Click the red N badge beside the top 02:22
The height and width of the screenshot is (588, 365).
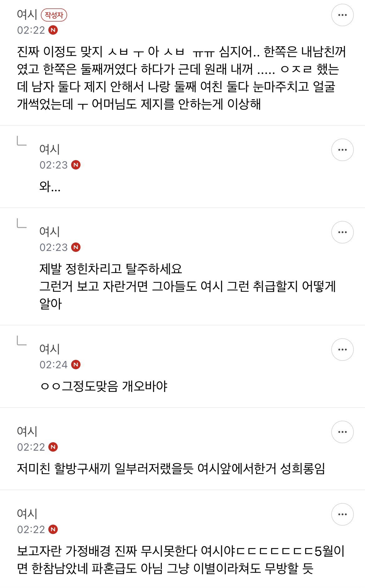53,30
